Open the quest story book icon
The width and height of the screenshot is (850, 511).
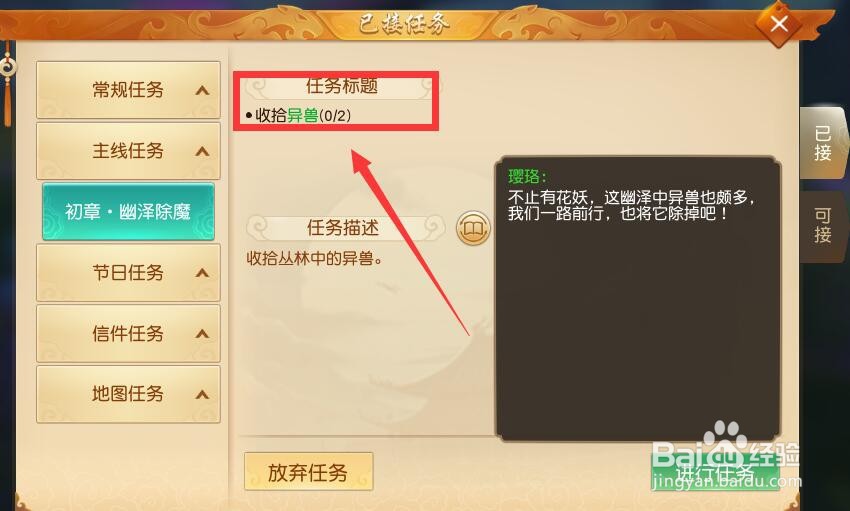[473, 228]
